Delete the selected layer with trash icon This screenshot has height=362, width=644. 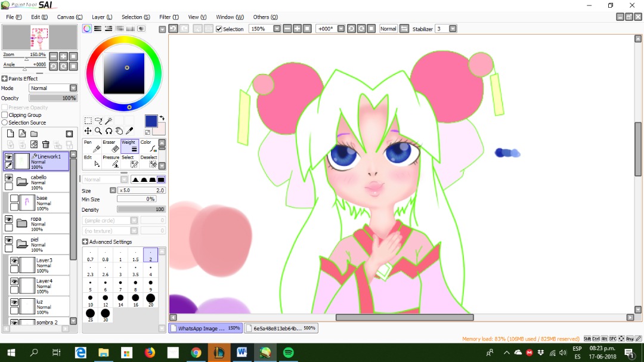45,144
